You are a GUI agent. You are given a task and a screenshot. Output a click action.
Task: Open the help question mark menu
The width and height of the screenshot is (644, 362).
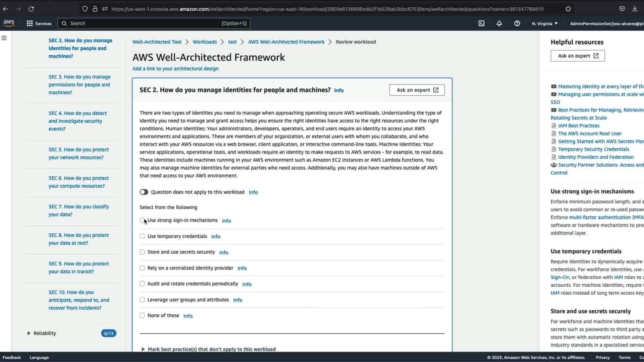[x=517, y=23]
